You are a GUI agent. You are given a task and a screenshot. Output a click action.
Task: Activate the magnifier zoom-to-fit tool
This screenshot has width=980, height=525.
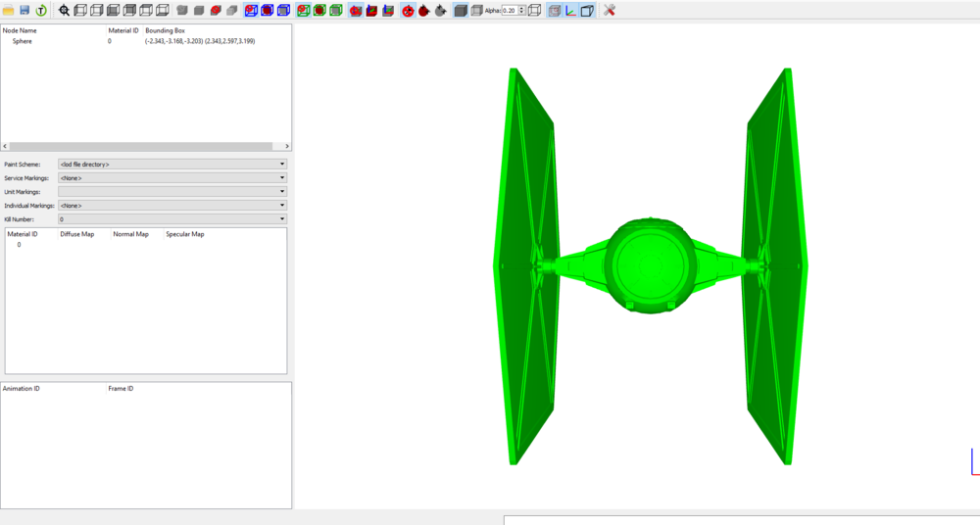[x=64, y=10]
